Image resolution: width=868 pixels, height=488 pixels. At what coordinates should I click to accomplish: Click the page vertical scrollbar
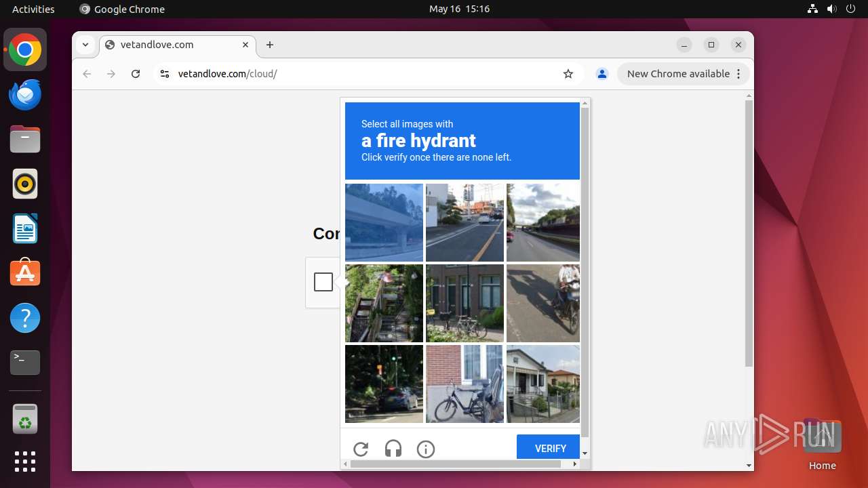tap(749, 234)
